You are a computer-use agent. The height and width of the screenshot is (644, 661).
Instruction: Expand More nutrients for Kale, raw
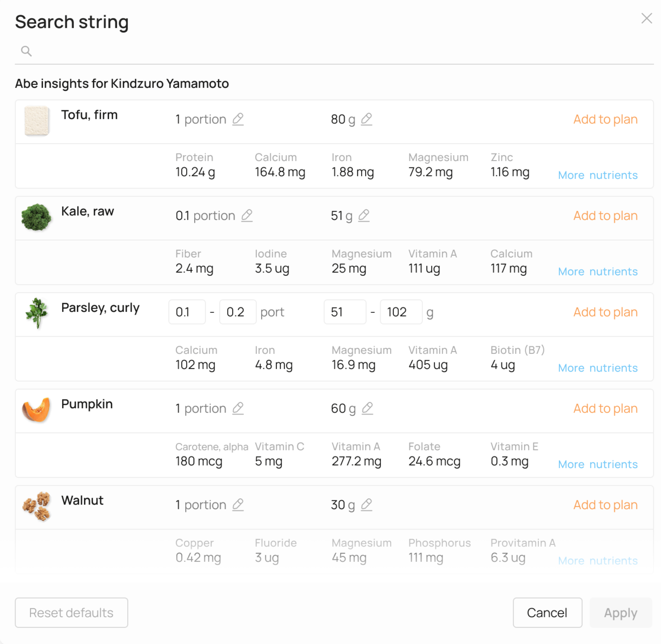coord(598,272)
